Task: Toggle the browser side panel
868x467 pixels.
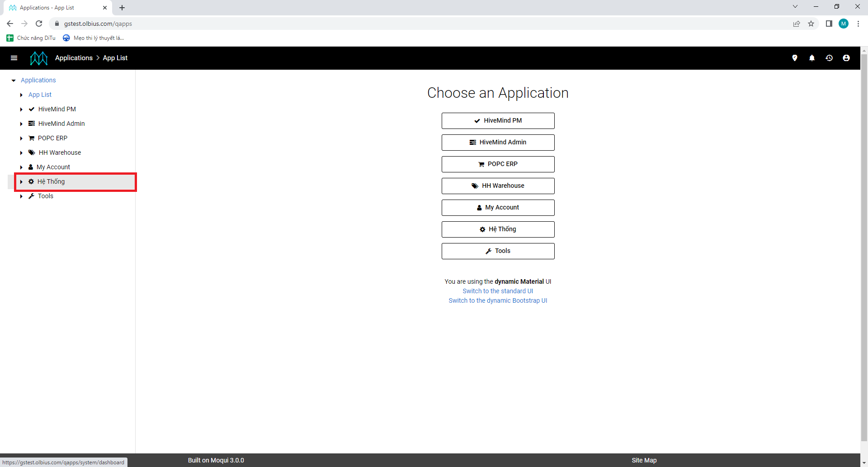Action: tap(829, 24)
